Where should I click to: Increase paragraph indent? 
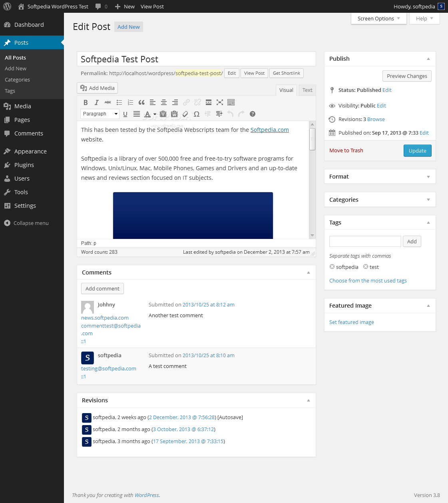pos(219,114)
